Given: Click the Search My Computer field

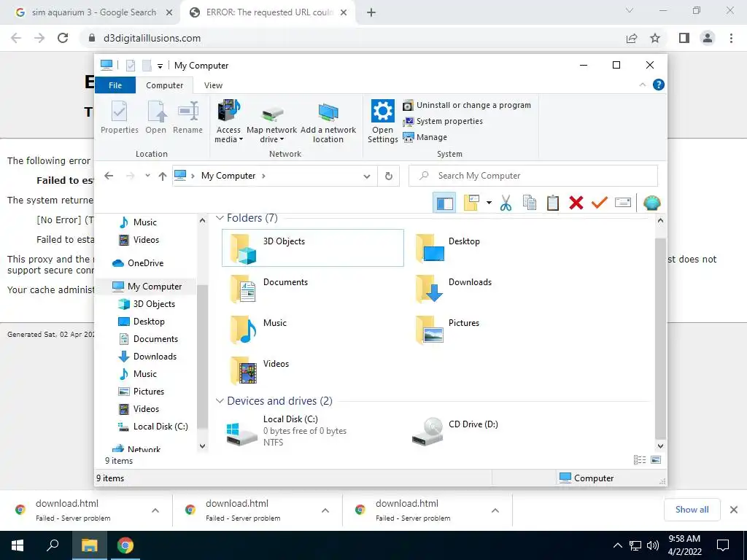Looking at the screenshot, I should pyautogui.click(x=533, y=176).
